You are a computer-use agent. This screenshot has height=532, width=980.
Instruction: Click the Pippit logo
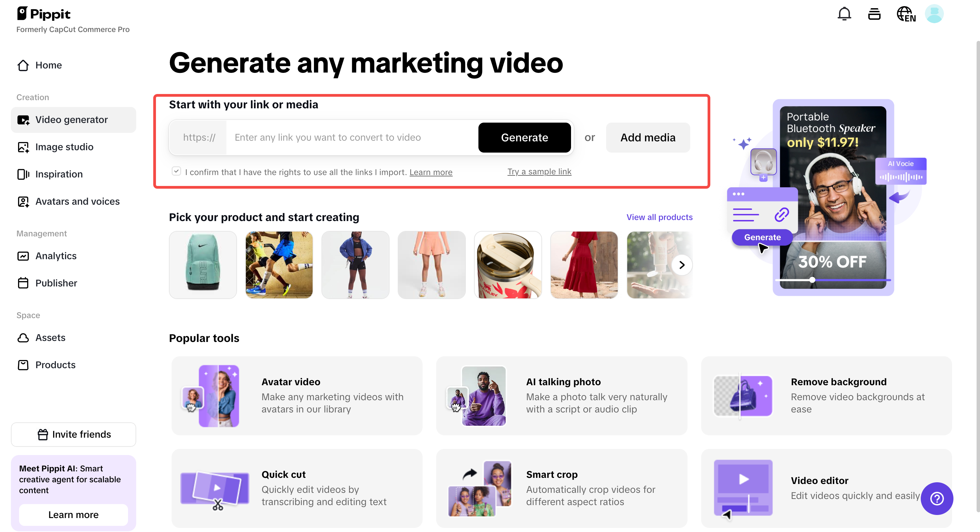click(x=43, y=14)
